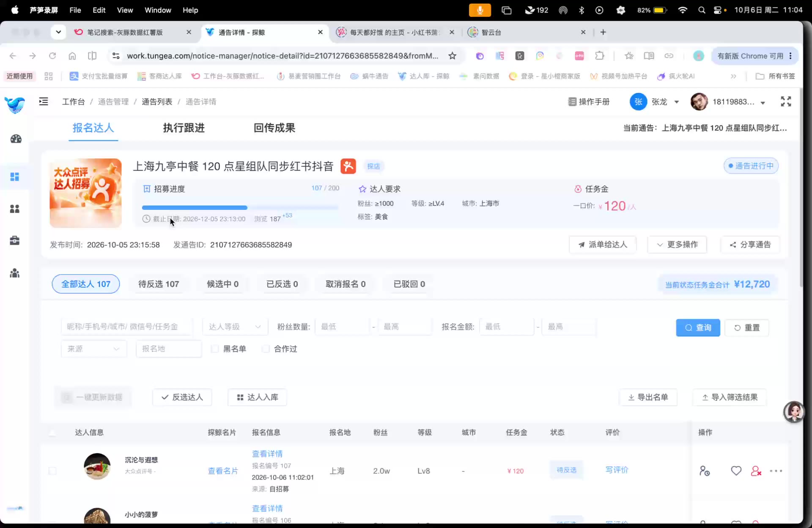Bookmark this page with the star icon
This screenshot has height=528, width=812.
coord(452,56)
